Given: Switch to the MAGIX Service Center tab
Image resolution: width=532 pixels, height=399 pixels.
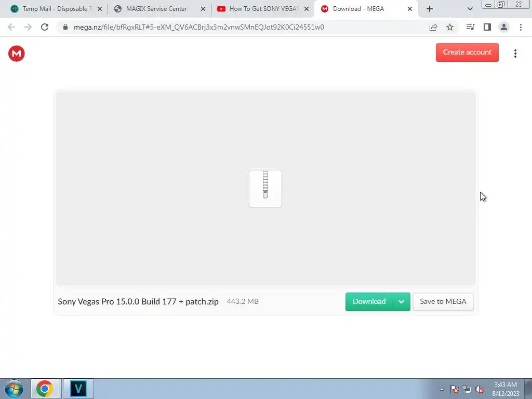Looking at the screenshot, I should (x=159, y=9).
